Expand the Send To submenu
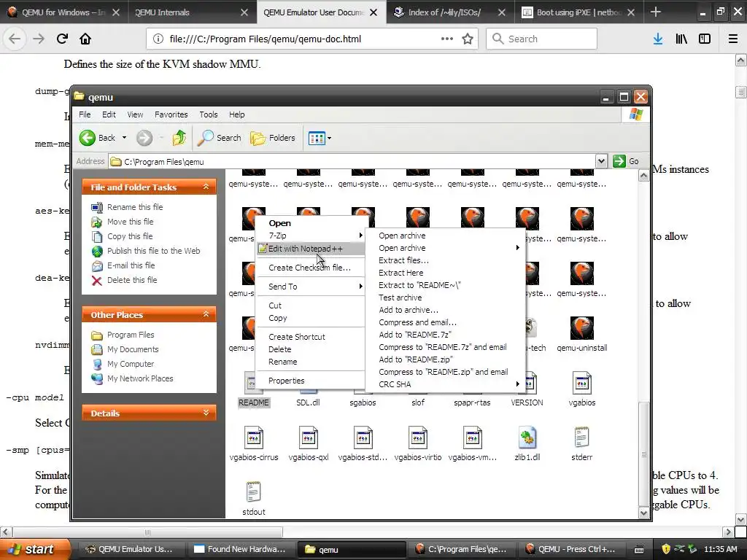747x560 pixels. (x=310, y=286)
